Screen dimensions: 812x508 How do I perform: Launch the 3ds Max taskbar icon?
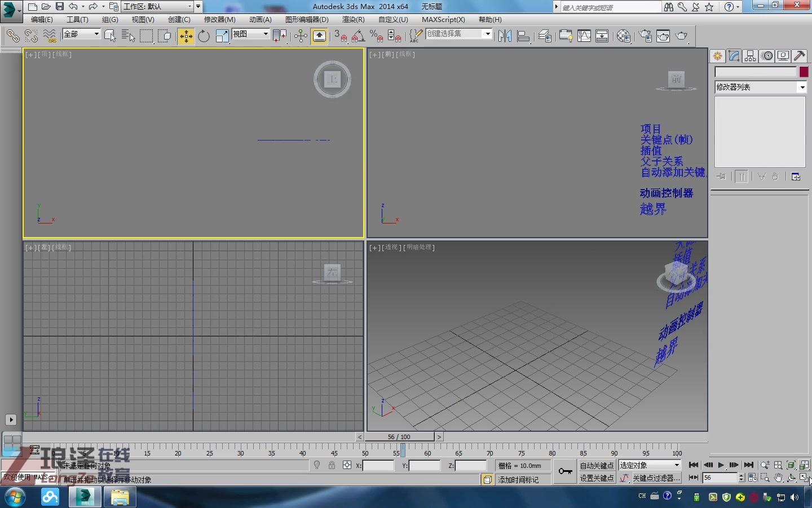tap(85, 497)
